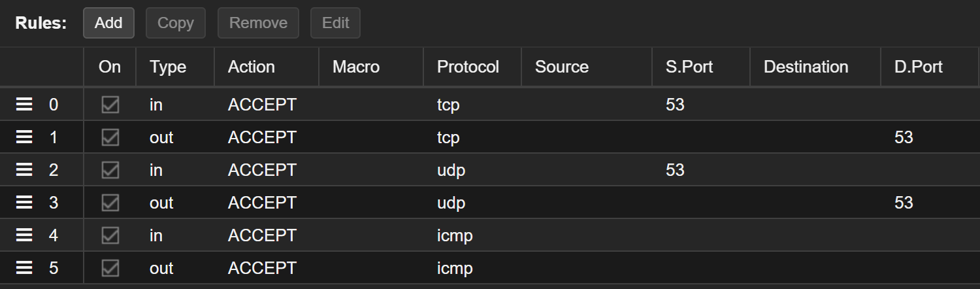Viewport: 980px width, 289px height.
Task: Click the D.Port column header
Action: [930, 67]
